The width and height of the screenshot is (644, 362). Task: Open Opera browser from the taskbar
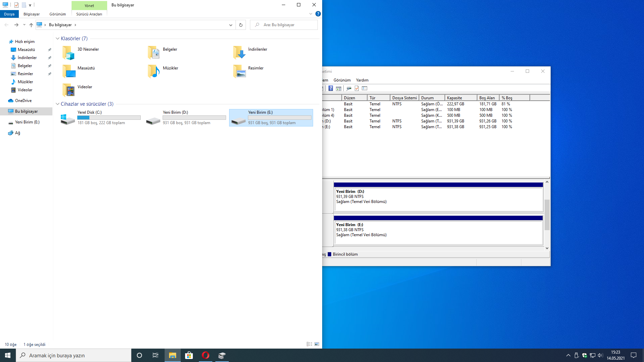(x=206, y=355)
